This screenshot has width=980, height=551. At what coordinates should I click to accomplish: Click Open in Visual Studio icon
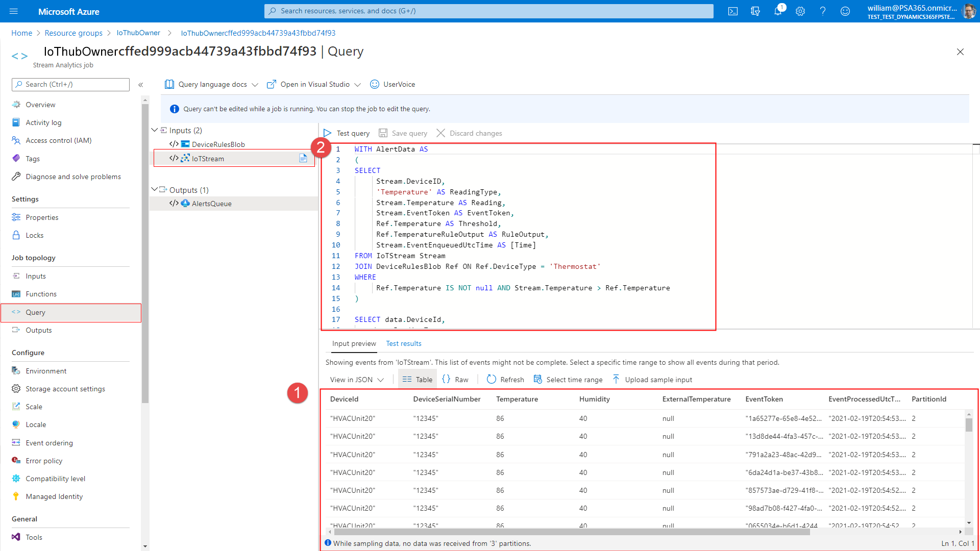pos(272,84)
